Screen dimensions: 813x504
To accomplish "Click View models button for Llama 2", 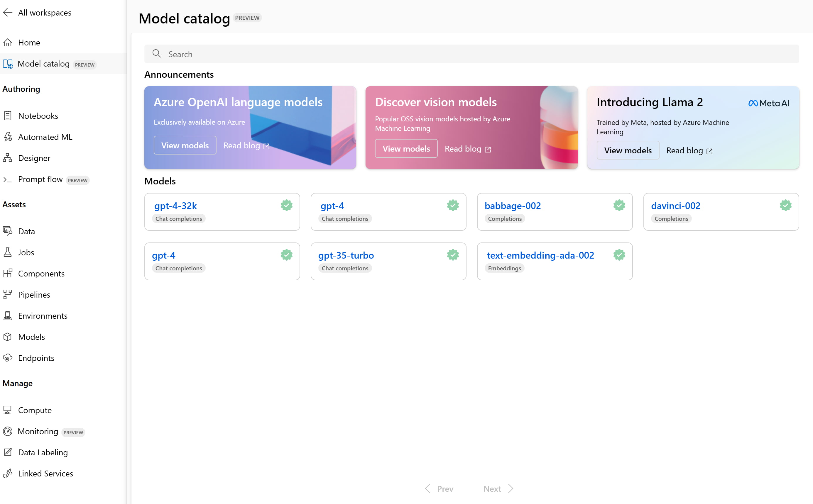I will pos(628,150).
